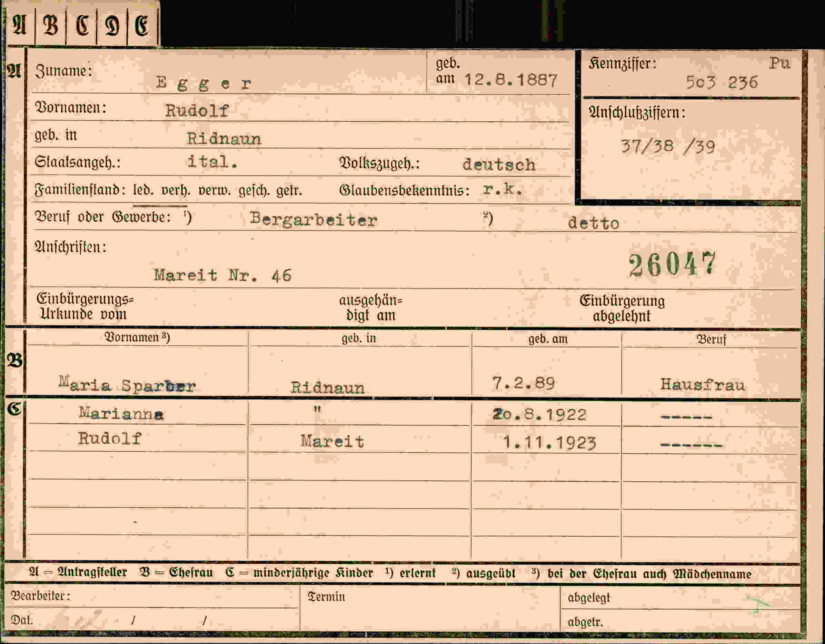
Task: Select index tab letter D
Action: [x=112, y=26]
